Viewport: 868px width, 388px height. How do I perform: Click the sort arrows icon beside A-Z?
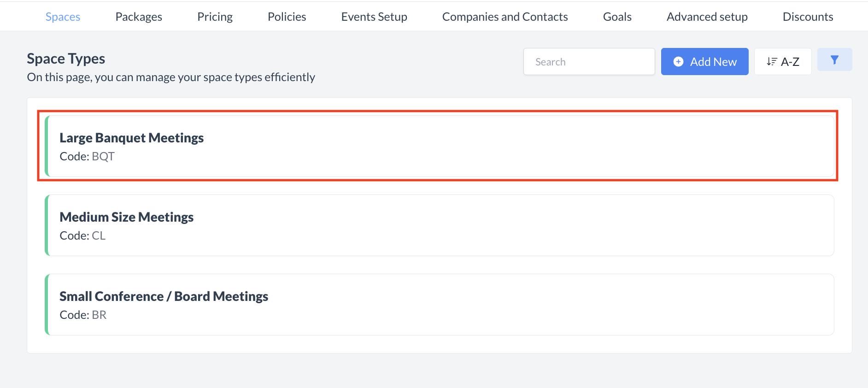coord(772,62)
